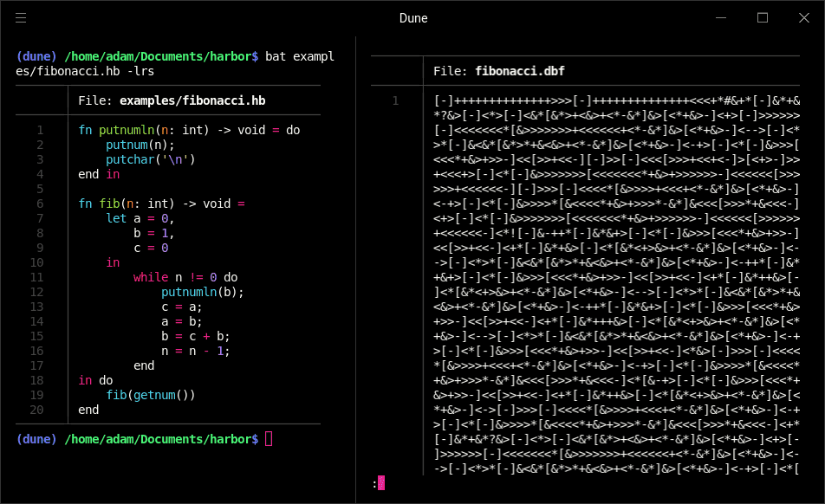Click the file header 'fibonacci.dbf'
Image resolution: width=825 pixels, height=504 pixels.
(x=520, y=71)
